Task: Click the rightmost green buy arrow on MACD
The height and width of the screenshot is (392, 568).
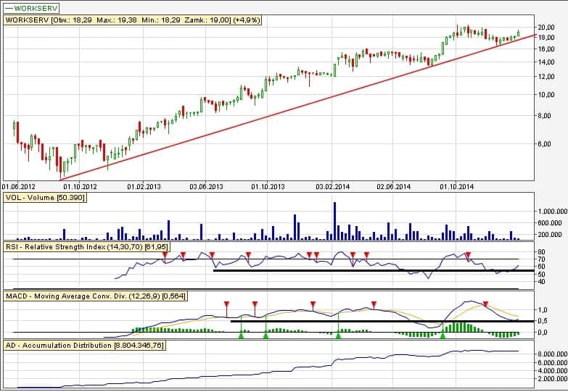Action: coord(443,335)
